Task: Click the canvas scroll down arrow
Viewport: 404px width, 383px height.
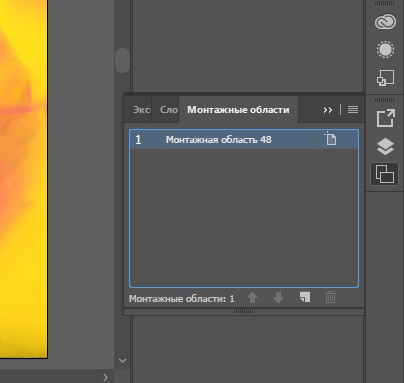Action: [122, 360]
